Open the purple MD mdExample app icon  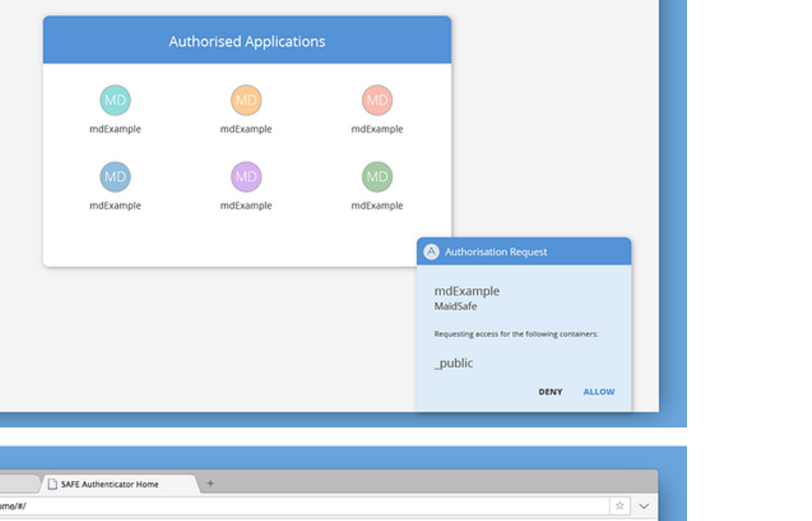246,177
